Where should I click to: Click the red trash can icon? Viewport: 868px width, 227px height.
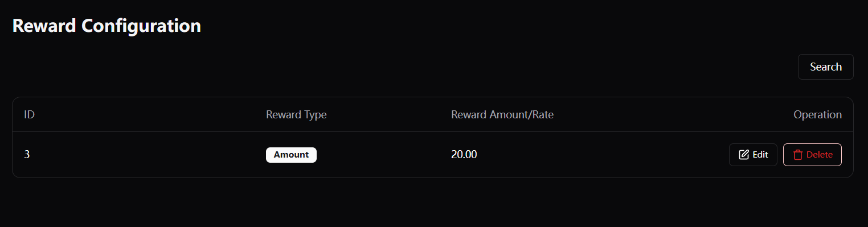798,155
